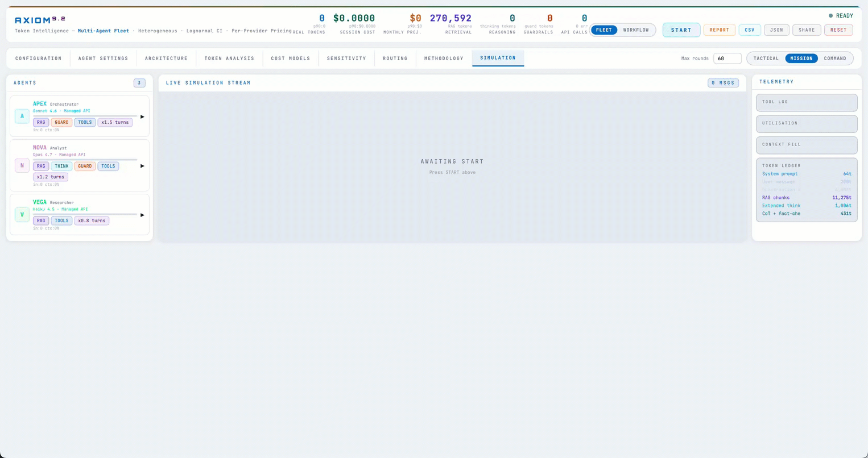
Task: Toggle THINK tag on NOVA agent
Action: tap(61, 166)
